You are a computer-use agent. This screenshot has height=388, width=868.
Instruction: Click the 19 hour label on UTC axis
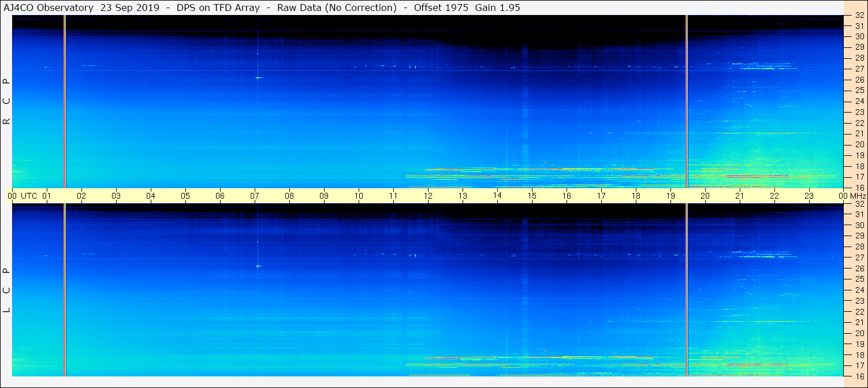(670, 196)
